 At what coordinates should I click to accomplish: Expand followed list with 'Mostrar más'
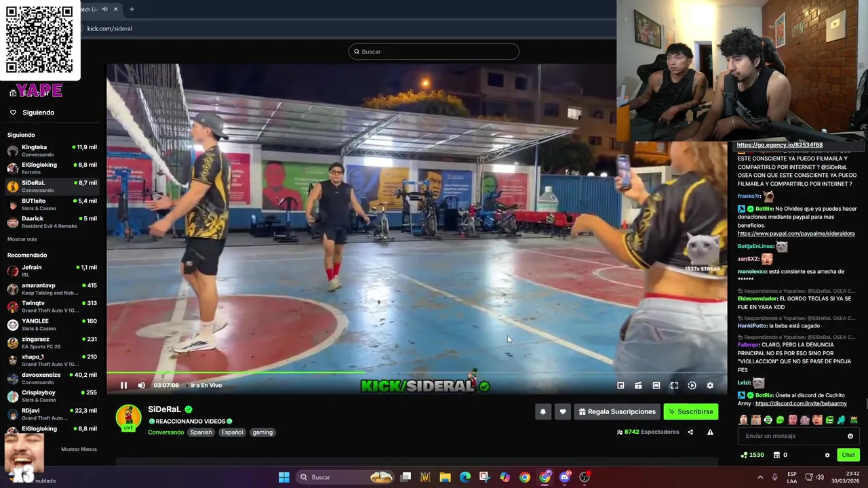(22, 239)
